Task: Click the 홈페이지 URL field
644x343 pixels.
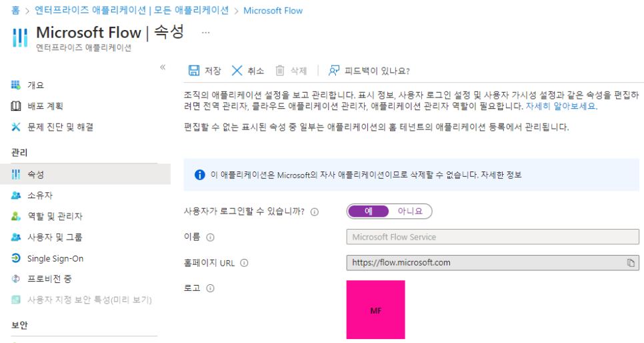Action: coord(493,263)
